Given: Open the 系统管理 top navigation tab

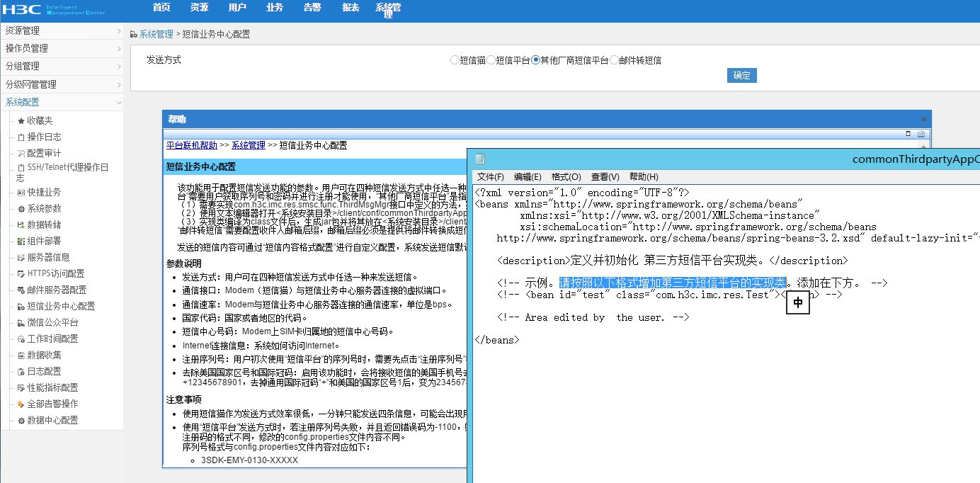Looking at the screenshot, I should tap(388, 10).
